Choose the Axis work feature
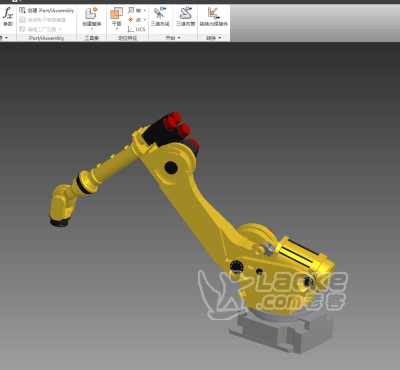The image size is (400, 370). click(x=135, y=11)
